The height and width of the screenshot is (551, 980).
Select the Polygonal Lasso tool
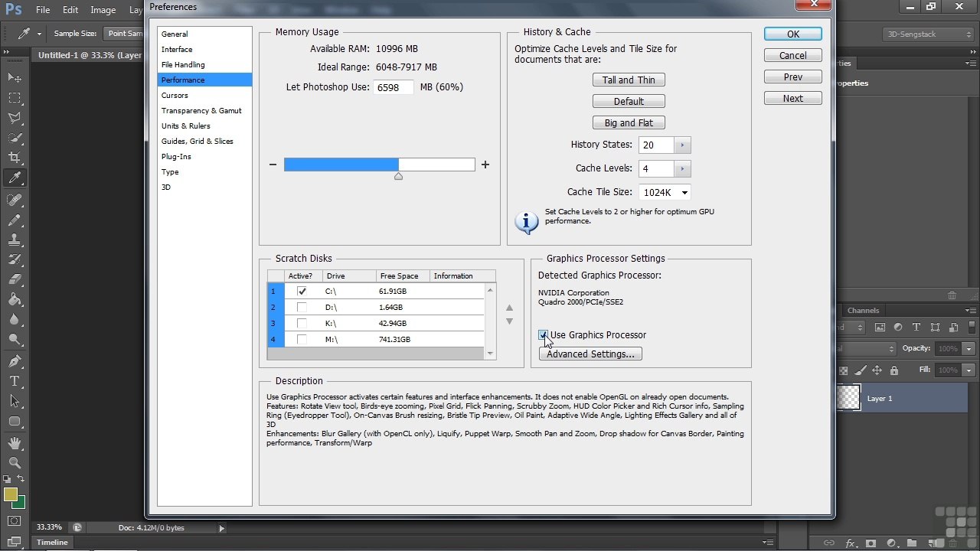click(x=15, y=118)
